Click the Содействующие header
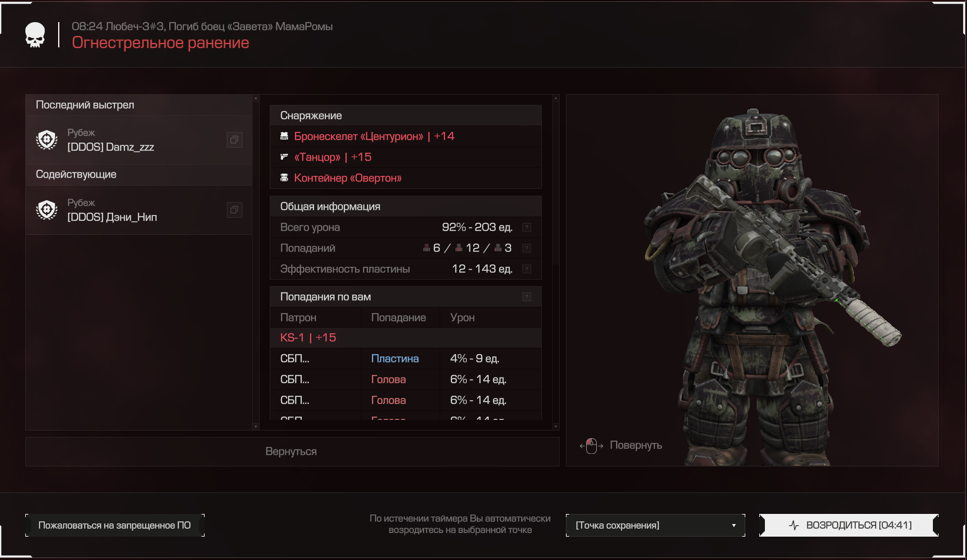 pos(139,175)
